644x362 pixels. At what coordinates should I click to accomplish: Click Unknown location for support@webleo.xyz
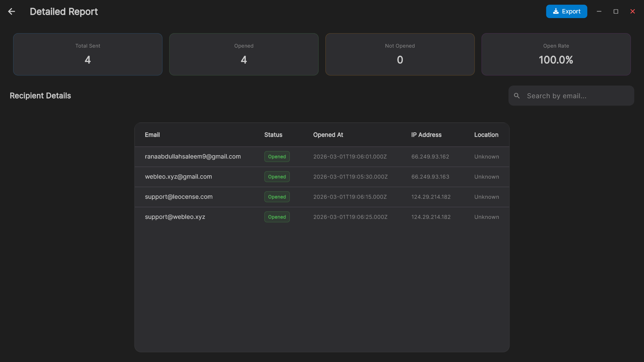pos(487,217)
